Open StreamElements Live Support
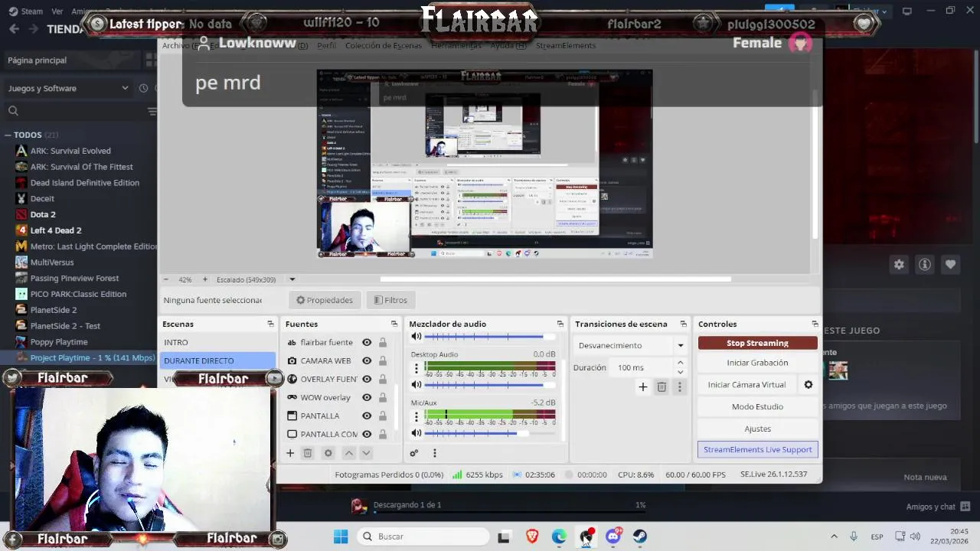The image size is (980, 551). (757, 450)
